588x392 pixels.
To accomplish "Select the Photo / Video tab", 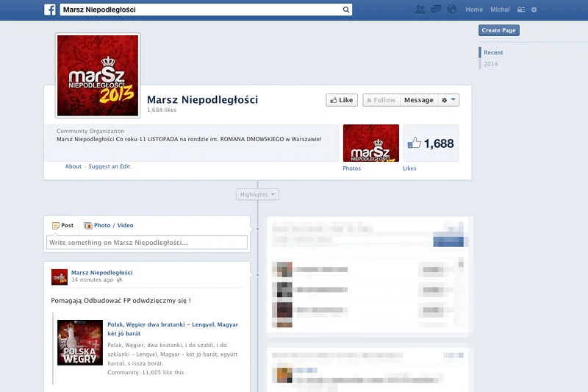I will 109,225.
